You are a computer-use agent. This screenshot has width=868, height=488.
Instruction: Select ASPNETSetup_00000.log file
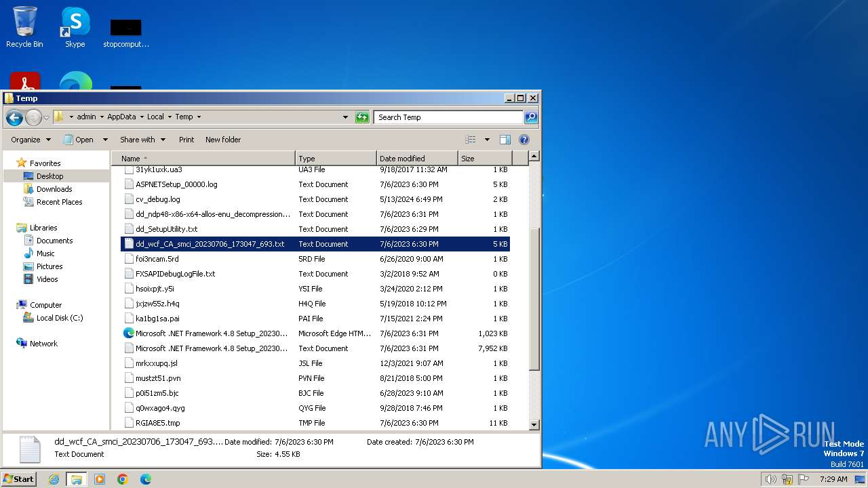click(176, 184)
